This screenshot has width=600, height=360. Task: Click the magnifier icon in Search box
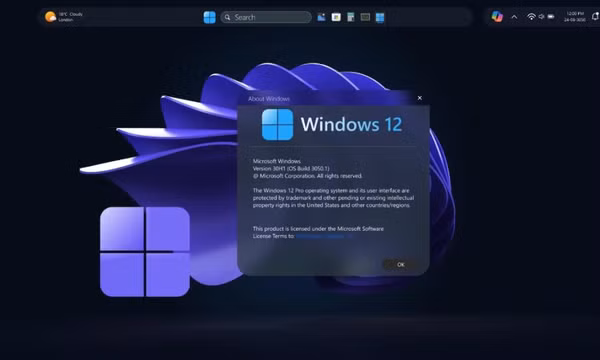tap(227, 17)
